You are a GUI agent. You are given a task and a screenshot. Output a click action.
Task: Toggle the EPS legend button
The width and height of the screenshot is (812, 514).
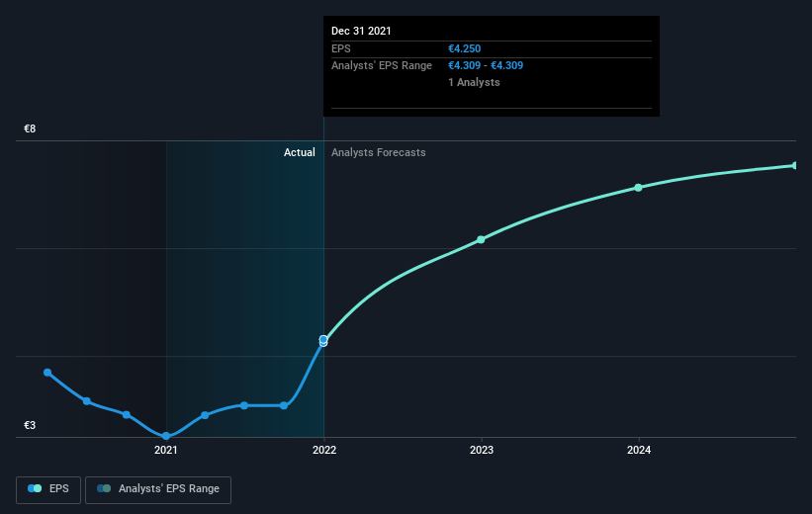pos(48,489)
